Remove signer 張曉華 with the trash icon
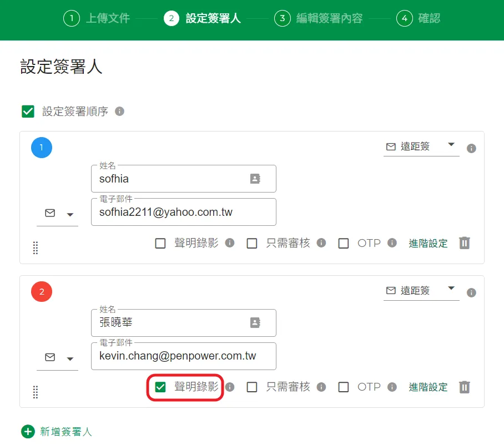Image resolution: width=504 pixels, height=445 pixels. point(465,387)
